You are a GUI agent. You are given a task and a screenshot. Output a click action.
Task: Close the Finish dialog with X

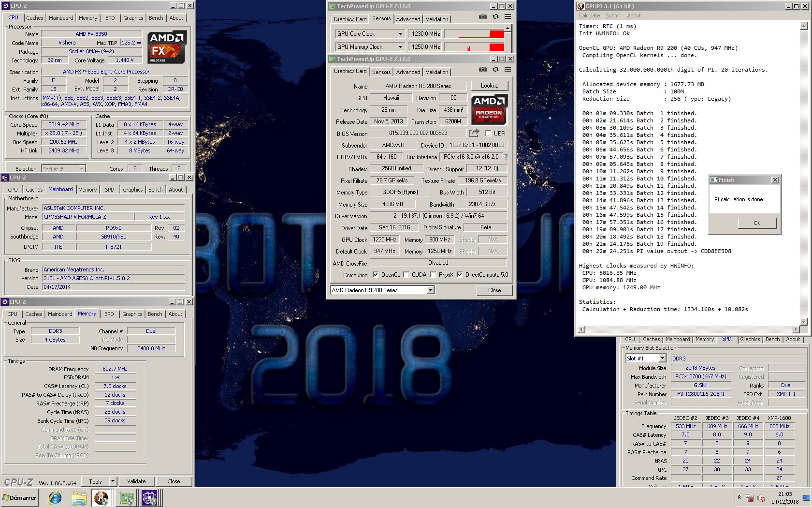775,180
